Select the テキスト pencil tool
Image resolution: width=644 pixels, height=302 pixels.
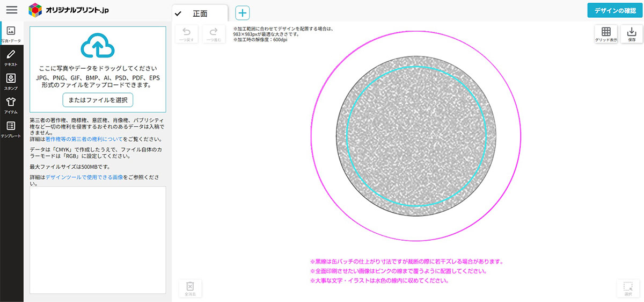click(11, 57)
